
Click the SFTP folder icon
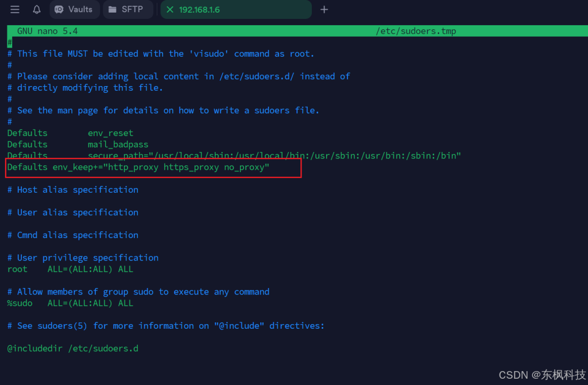pos(112,9)
